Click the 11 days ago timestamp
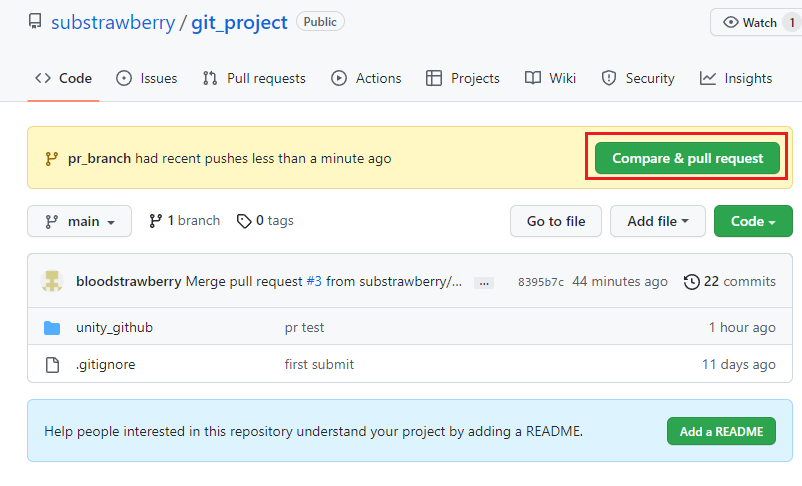Image resolution: width=802 pixels, height=486 pixels. [x=739, y=364]
